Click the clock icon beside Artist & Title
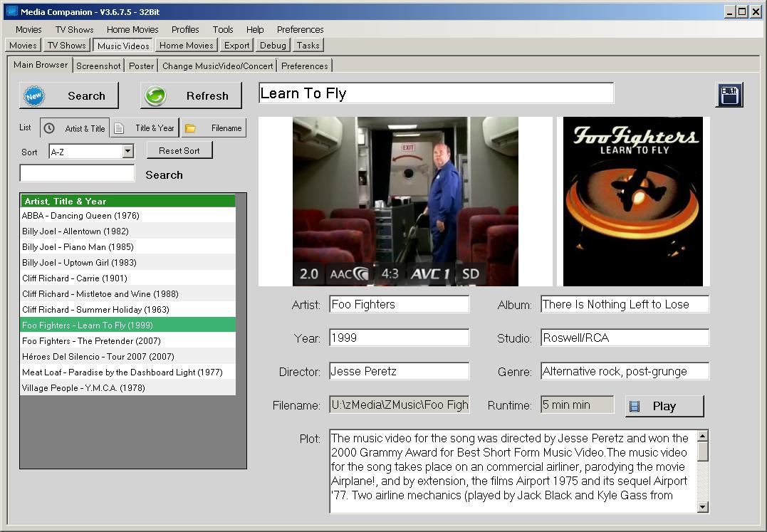Screen dimensions: 767x532 (49, 128)
